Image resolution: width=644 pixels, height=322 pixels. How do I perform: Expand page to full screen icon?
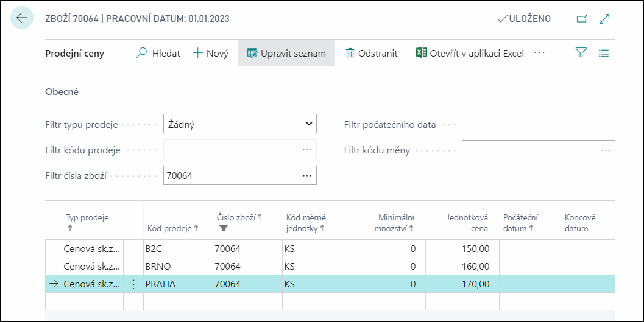pyautogui.click(x=604, y=18)
